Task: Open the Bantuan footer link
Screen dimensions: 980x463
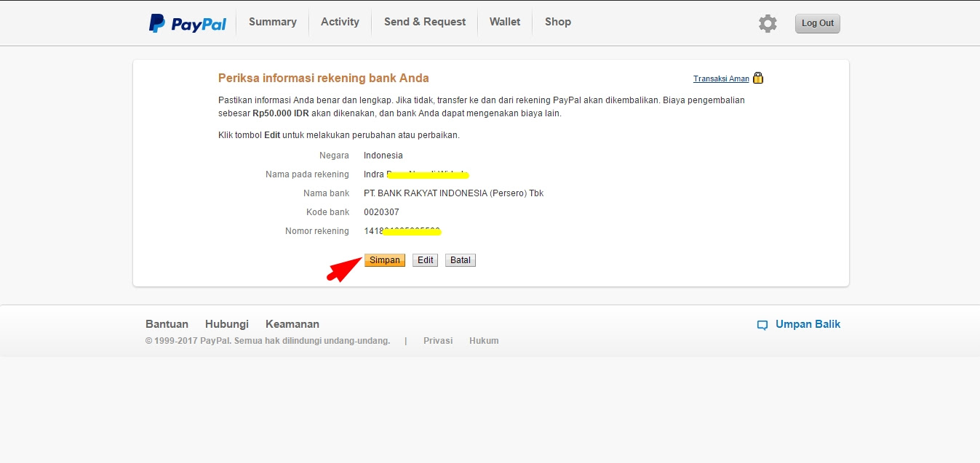Action: tap(167, 324)
